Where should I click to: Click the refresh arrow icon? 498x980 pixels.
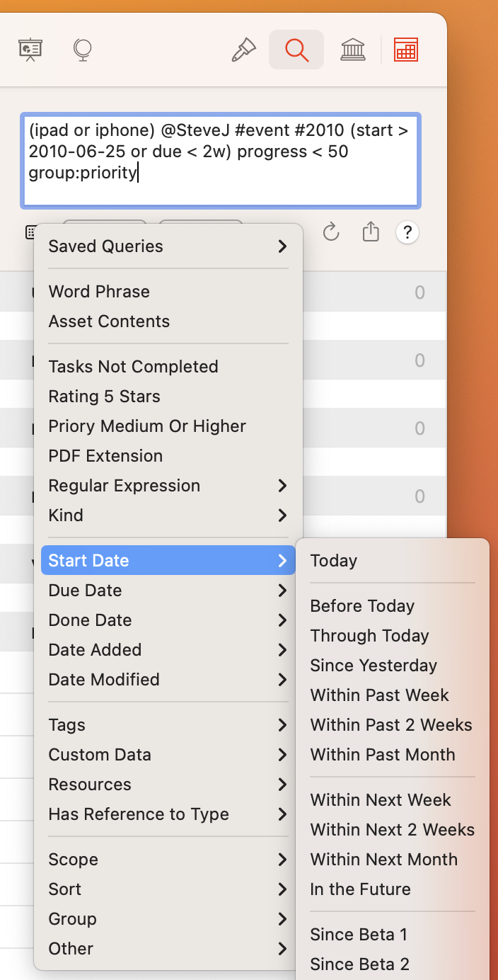click(331, 232)
